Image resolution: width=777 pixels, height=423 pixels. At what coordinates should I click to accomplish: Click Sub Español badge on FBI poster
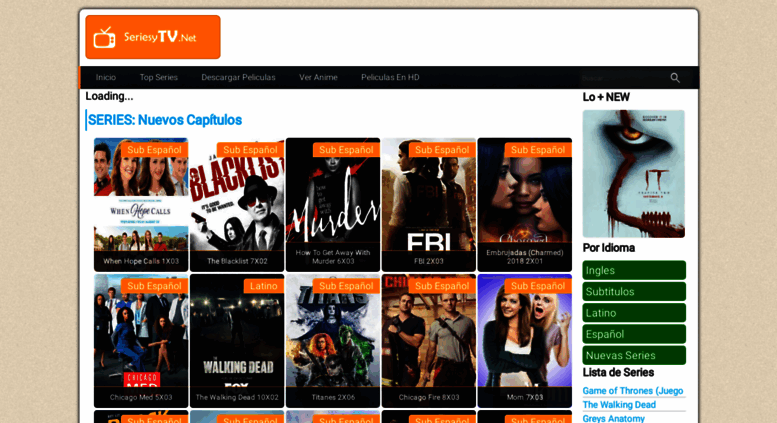point(442,150)
